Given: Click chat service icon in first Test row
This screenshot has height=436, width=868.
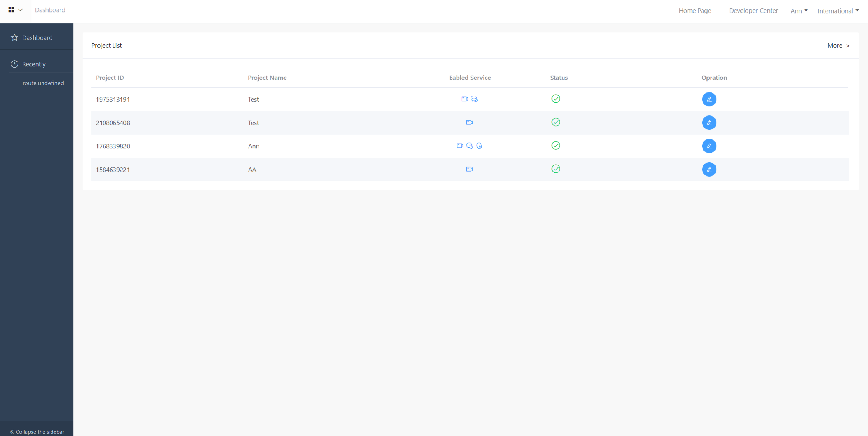Looking at the screenshot, I should pyautogui.click(x=474, y=99).
